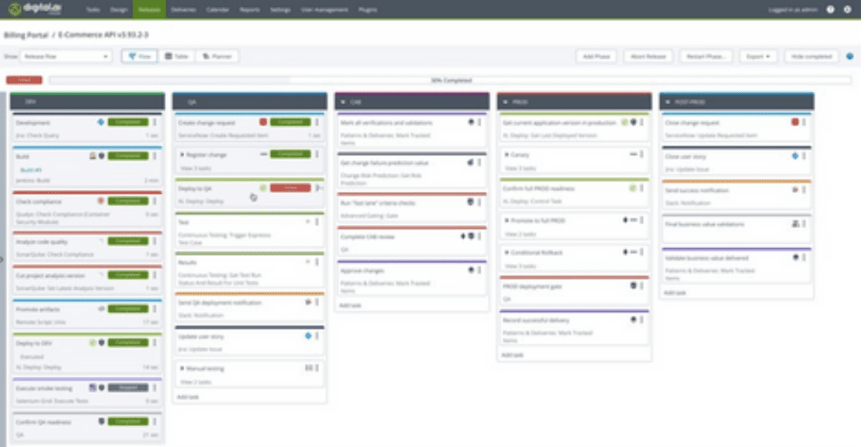Click the Jira icon on Development task
The width and height of the screenshot is (868, 447).
(101, 122)
